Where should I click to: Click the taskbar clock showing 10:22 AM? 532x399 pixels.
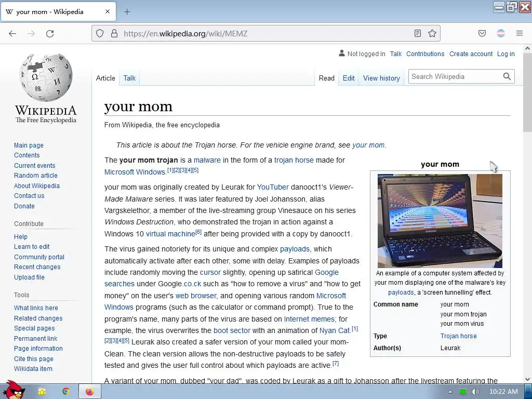[x=503, y=392]
